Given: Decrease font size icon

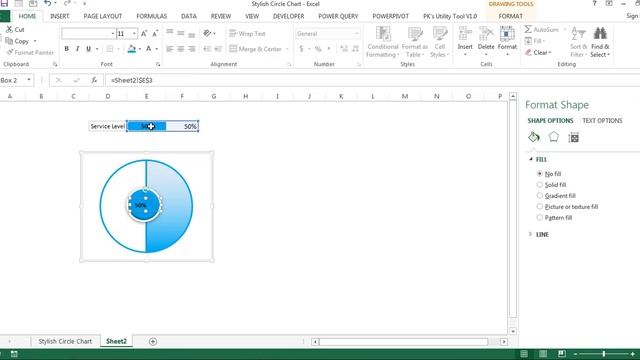Looking at the screenshot, I should pos(155,33).
